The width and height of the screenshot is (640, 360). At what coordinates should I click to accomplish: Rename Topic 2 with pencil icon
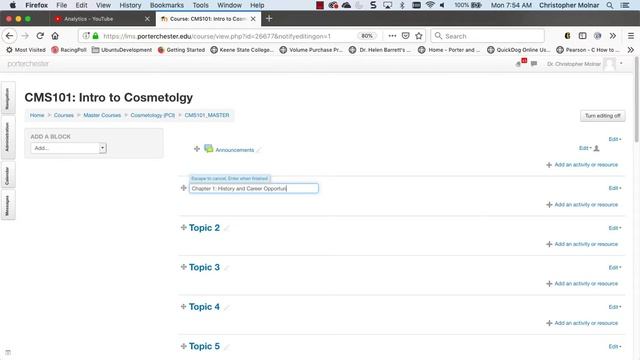[227, 228]
